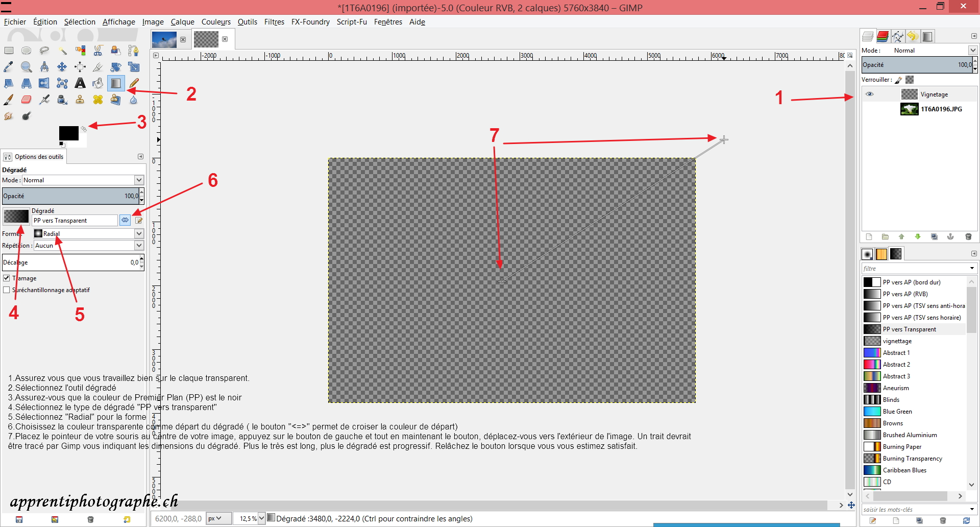Adjust the layer Opacité slider
This screenshot has height=527, width=980.
coord(917,65)
